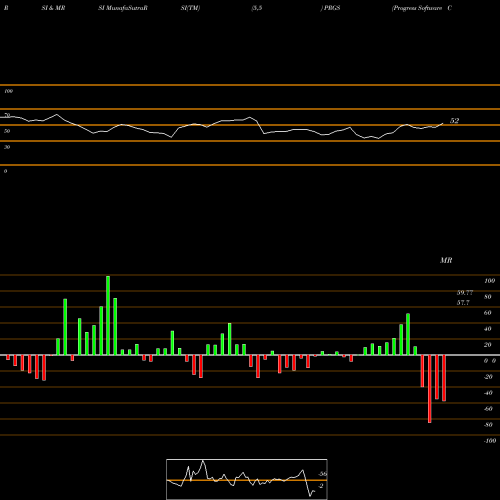Click the '40' label on MR scale
Image resolution: width=500 pixels, height=500 pixels.
coord(487,329)
